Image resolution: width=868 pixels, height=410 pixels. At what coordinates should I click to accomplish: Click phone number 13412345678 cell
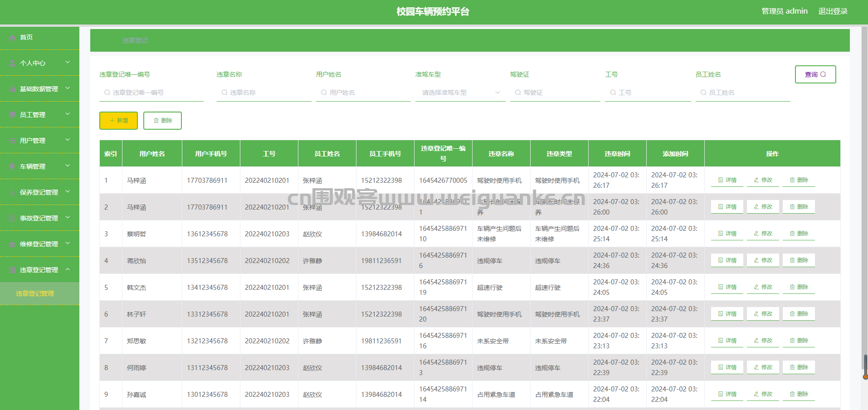[x=211, y=288]
